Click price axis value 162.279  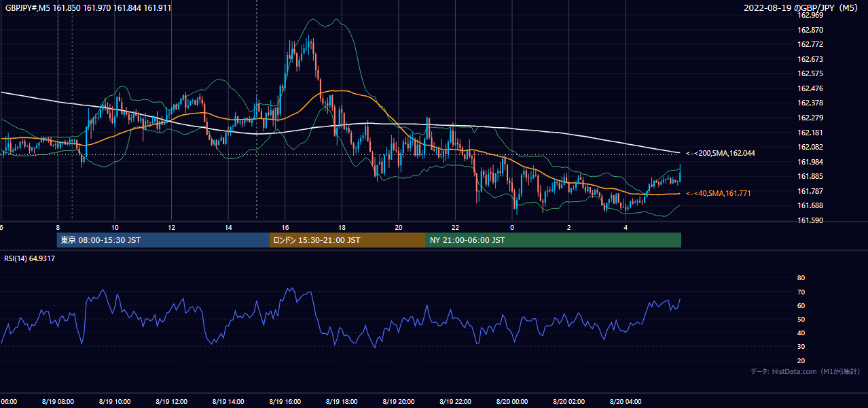coord(810,118)
